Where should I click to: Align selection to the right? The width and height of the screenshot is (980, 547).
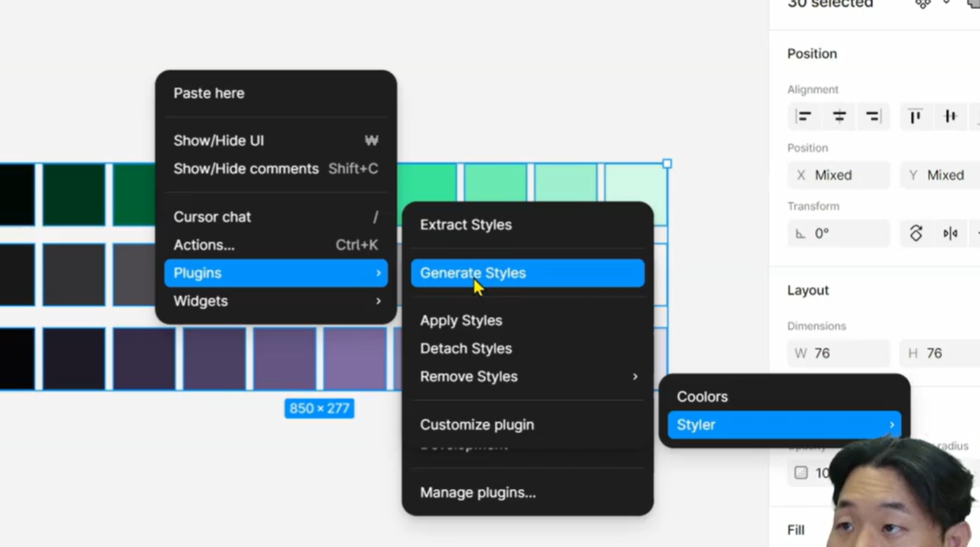(873, 116)
